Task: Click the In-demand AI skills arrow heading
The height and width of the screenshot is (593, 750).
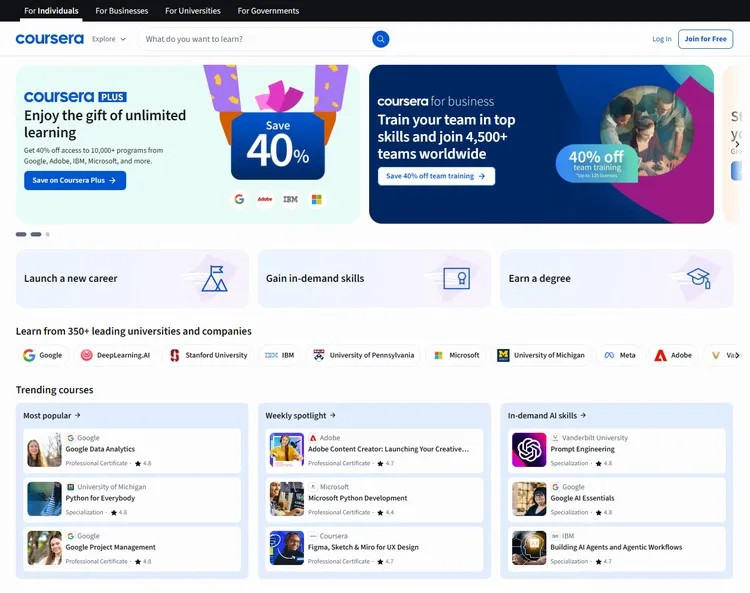Action: coord(547,416)
